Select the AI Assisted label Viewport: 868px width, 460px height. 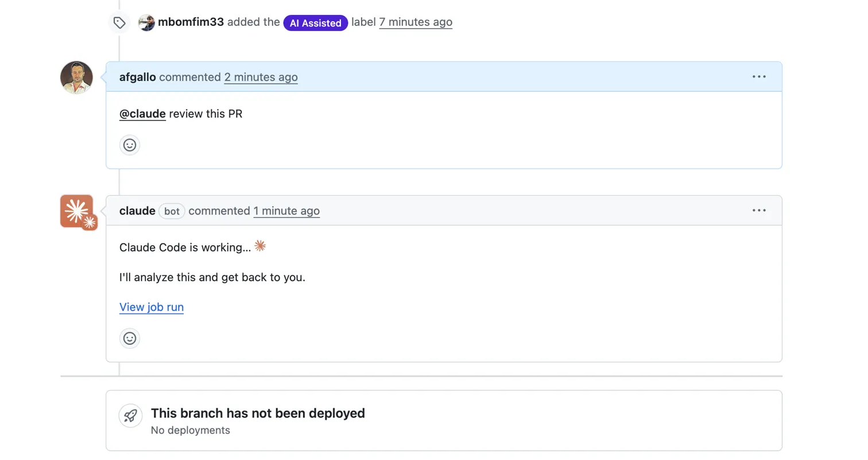tap(316, 23)
